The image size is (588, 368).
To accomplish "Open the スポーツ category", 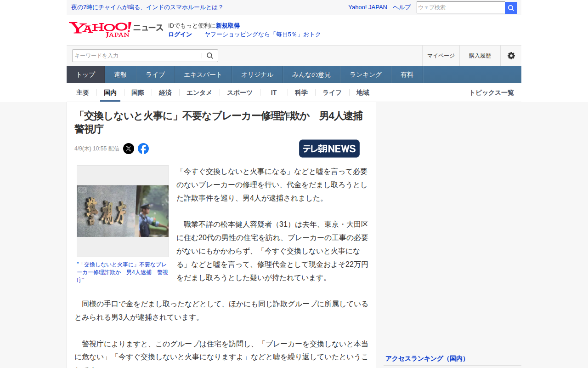I will point(240,92).
